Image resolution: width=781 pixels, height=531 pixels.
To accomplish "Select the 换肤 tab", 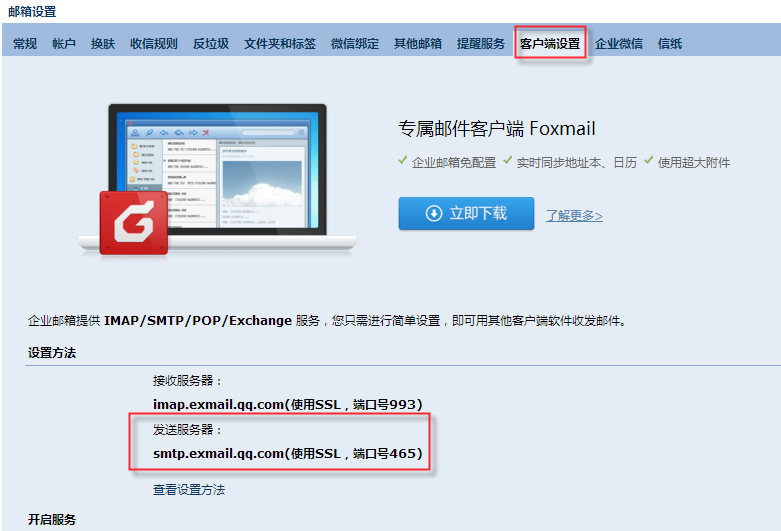I will pyautogui.click(x=103, y=44).
